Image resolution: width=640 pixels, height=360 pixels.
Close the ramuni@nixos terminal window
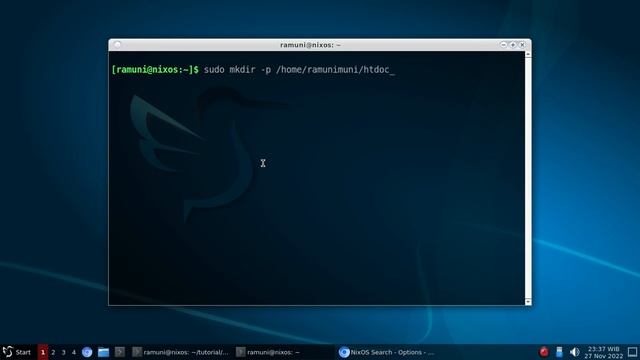point(522,44)
